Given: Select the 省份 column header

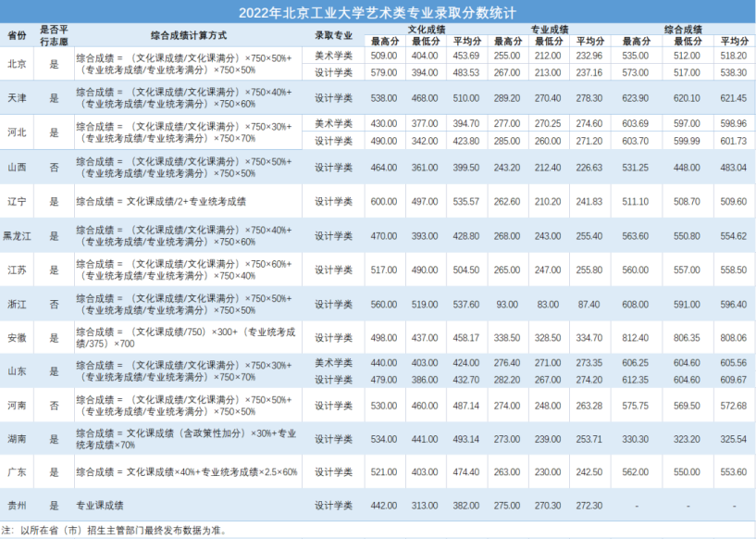Looking at the screenshot, I should [17, 36].
